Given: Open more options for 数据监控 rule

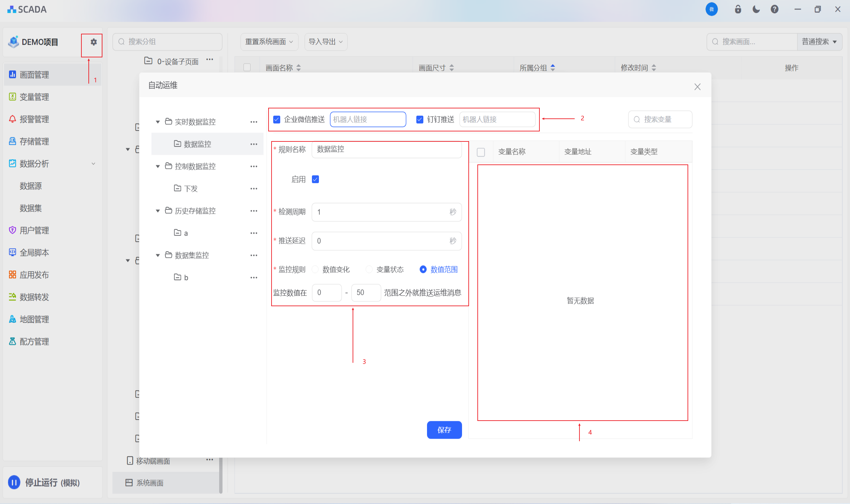Looking at the screenshot, I should (254, 144).
